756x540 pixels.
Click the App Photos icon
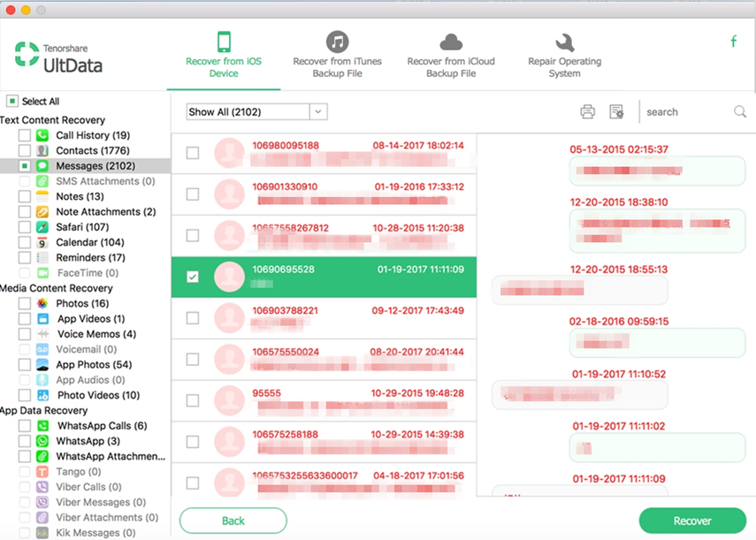[42, 365]
